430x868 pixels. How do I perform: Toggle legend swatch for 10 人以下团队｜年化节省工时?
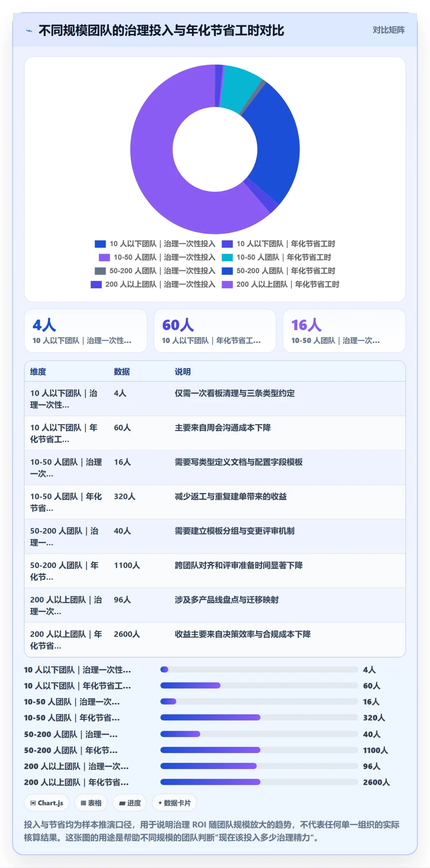coord(227,243)
